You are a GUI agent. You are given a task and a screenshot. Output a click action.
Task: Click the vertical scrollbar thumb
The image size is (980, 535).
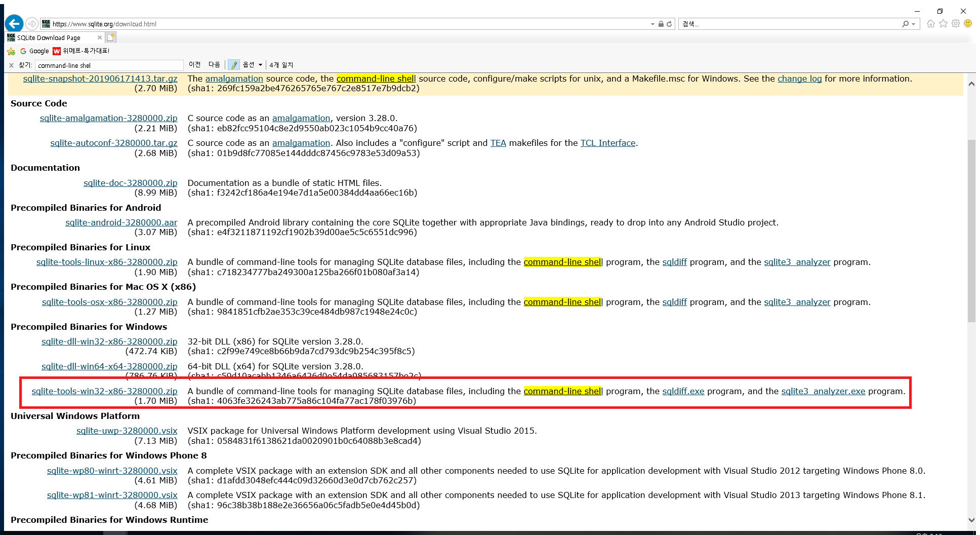click(x=971, y=231)
